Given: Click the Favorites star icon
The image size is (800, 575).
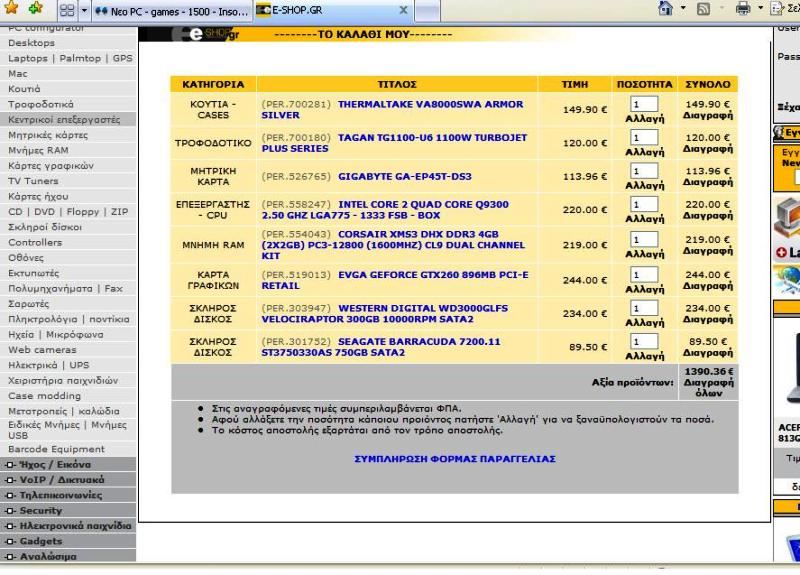Looking at the screenshot, I should click(11, 9).
